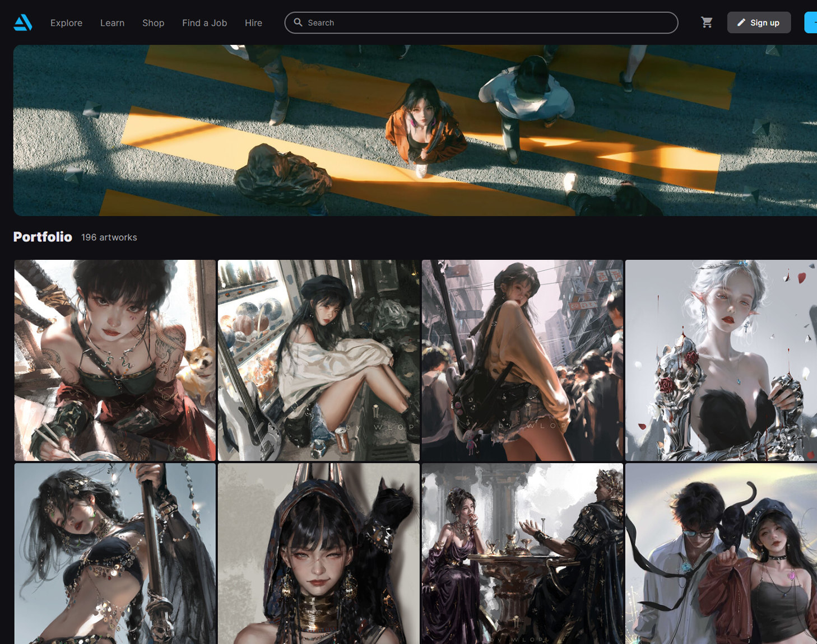Click the ArtStation logo icon
Screen dimensions: 817x644
23,23
